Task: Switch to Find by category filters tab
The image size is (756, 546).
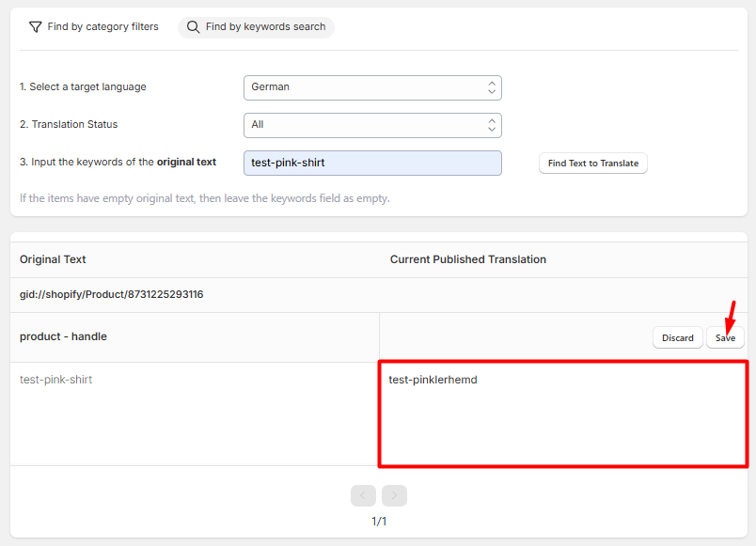Action: tap(93, 27)
